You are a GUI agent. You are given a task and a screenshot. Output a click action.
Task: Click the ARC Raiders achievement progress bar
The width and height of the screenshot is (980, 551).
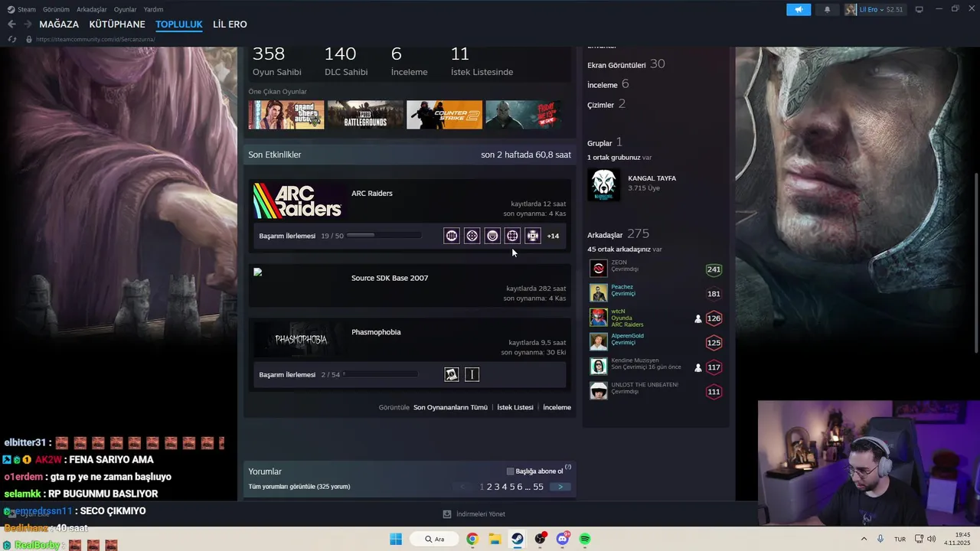coord(384,236)
